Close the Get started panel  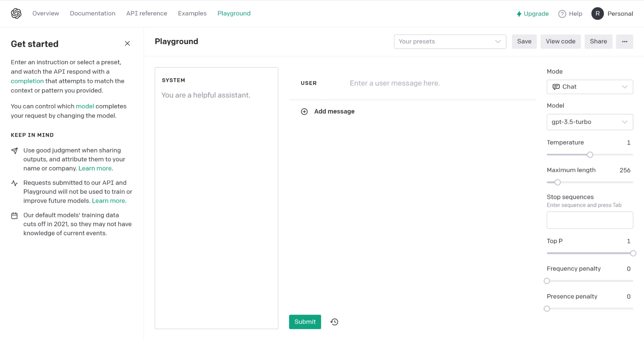[x=127, y=44]
